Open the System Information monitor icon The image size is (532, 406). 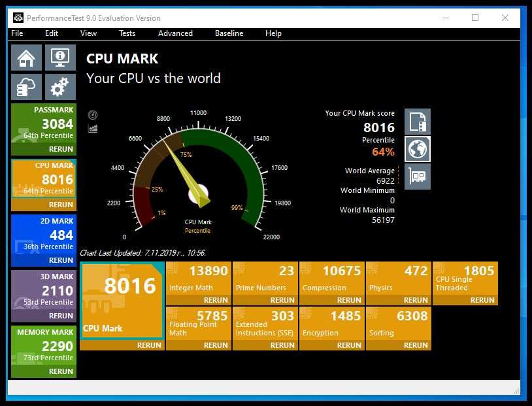[x=60, y=58]
